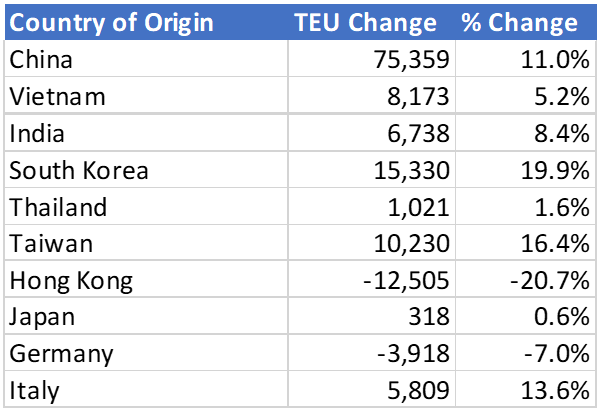Select the South Korea cell
This screenshot has width=603, height=410.
78,171
